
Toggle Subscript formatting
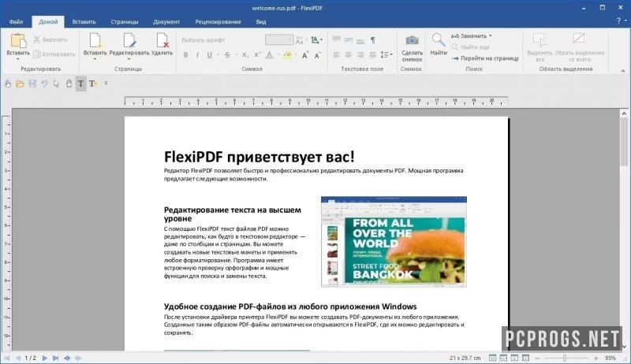[x=245, y=55]
